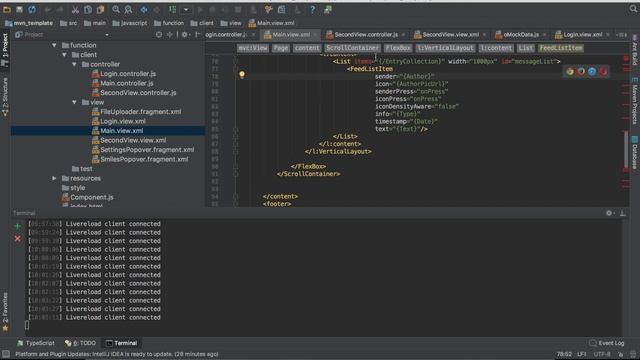
Task: Open Terminal panel settings gear
Action: (x=609, y=213)
